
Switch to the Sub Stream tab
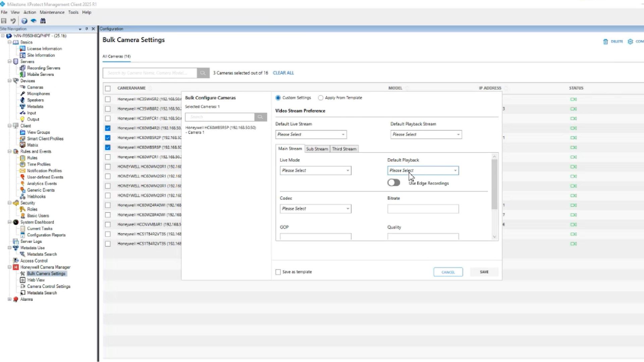click(317, 149)
